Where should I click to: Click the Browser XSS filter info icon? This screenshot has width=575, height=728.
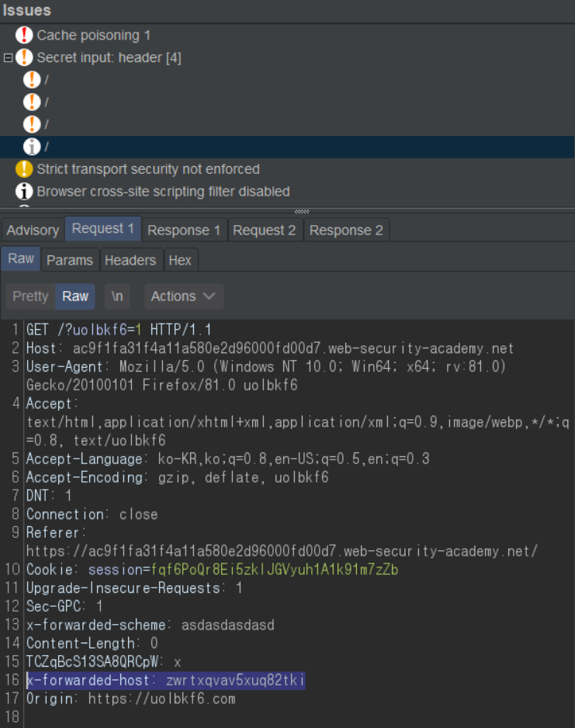(x=25, y=192)
